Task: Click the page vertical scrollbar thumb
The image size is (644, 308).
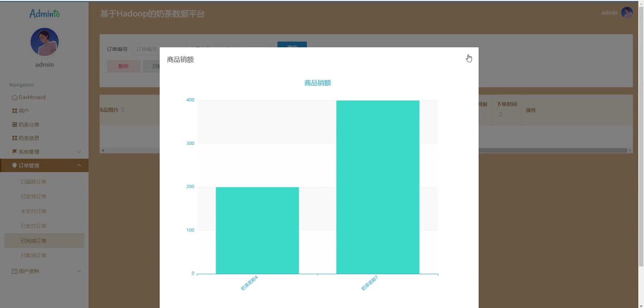Action: pos(641,136)
